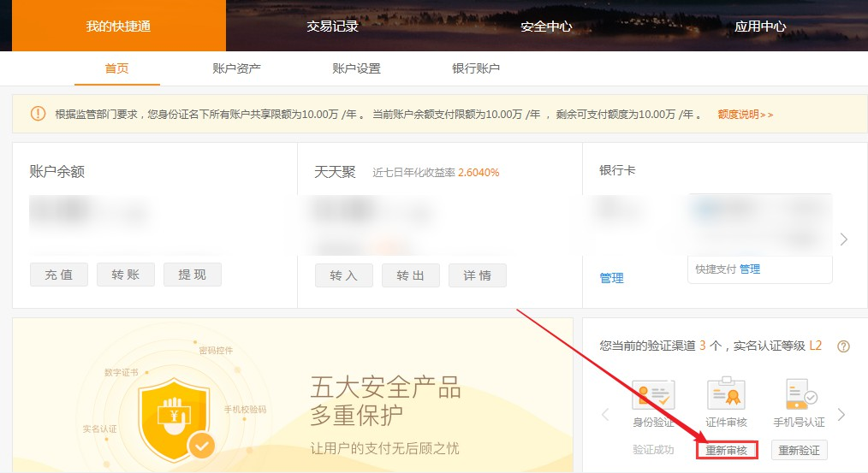Image resolution: width=868 pixels, height=473 pixels.
Task: Click the orange warning notice icon
Action: click(38, 114)
